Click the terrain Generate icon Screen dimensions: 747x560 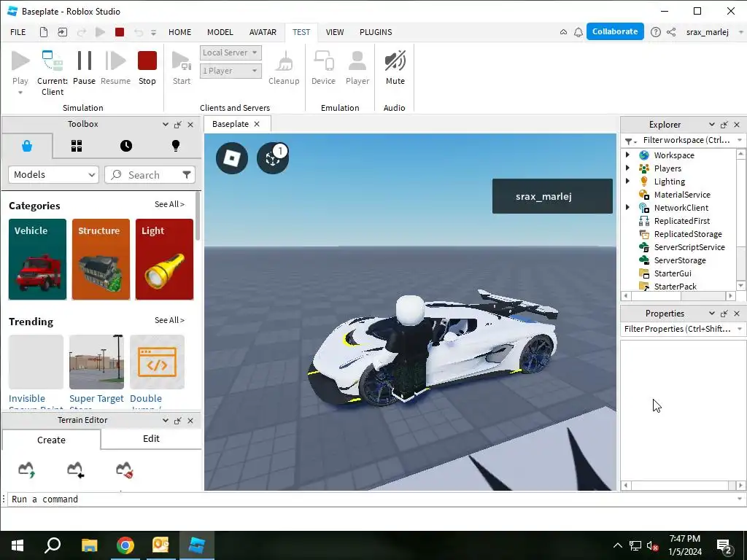click(x=27, y=470)
